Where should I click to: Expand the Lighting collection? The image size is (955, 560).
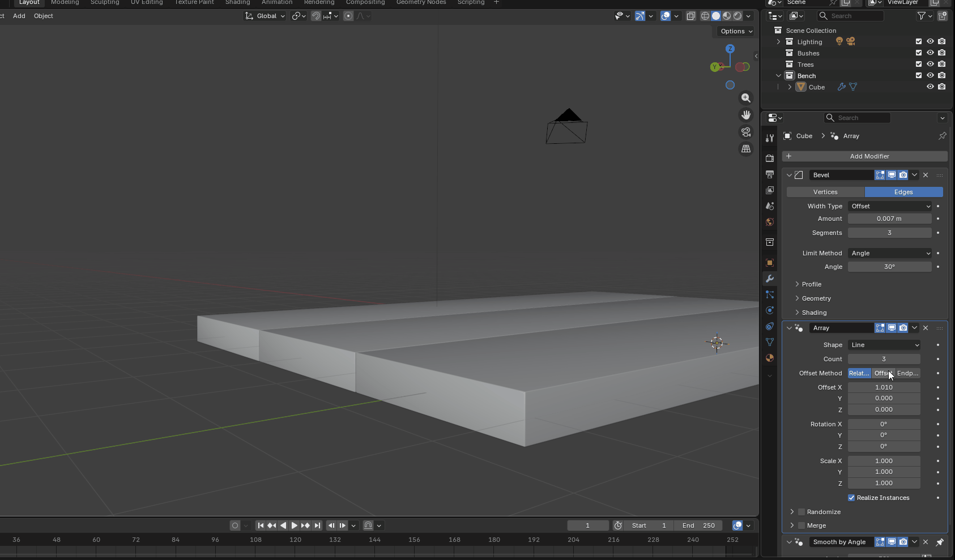[778, 42]
